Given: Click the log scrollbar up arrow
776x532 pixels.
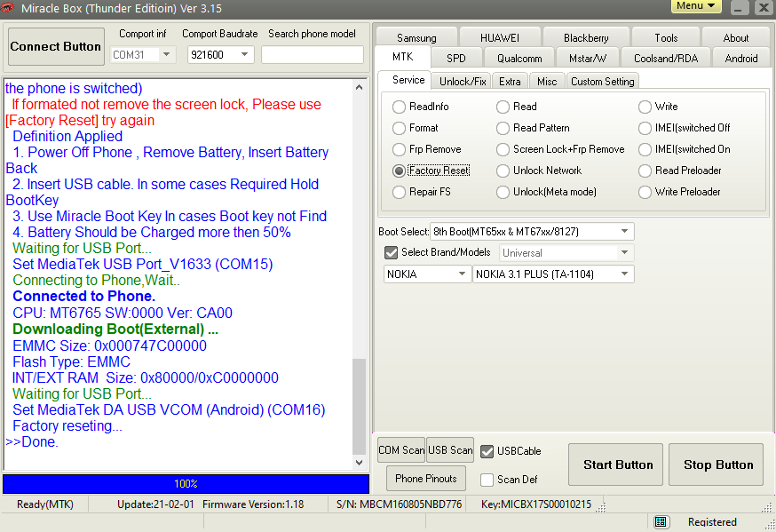Looking at the screenshot, I should [360, 87].
